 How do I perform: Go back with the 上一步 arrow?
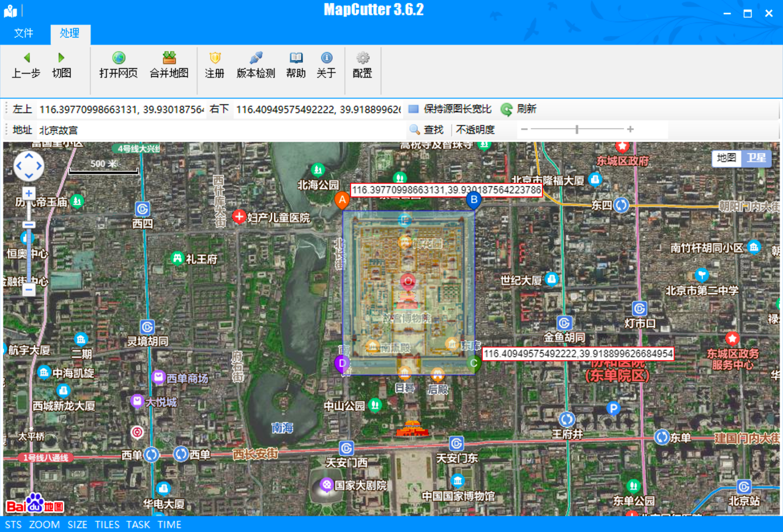[26, 65]
